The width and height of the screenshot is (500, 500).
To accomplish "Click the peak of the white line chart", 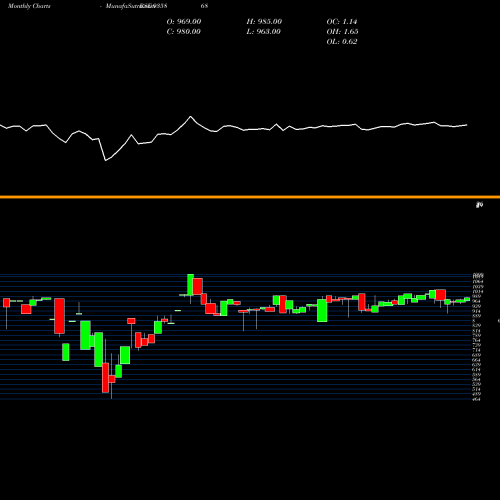I will [191, 117].
